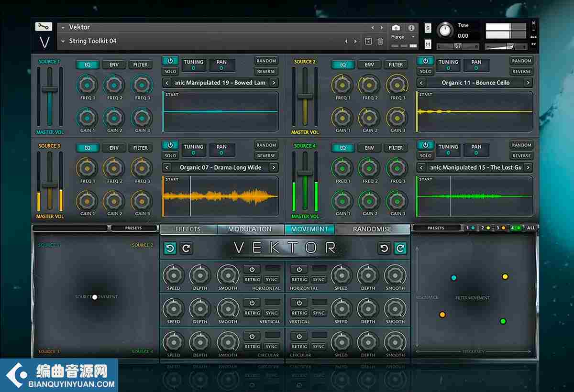
Task: Go to next snapshot after String Toolkit 04
Action: 355,41
